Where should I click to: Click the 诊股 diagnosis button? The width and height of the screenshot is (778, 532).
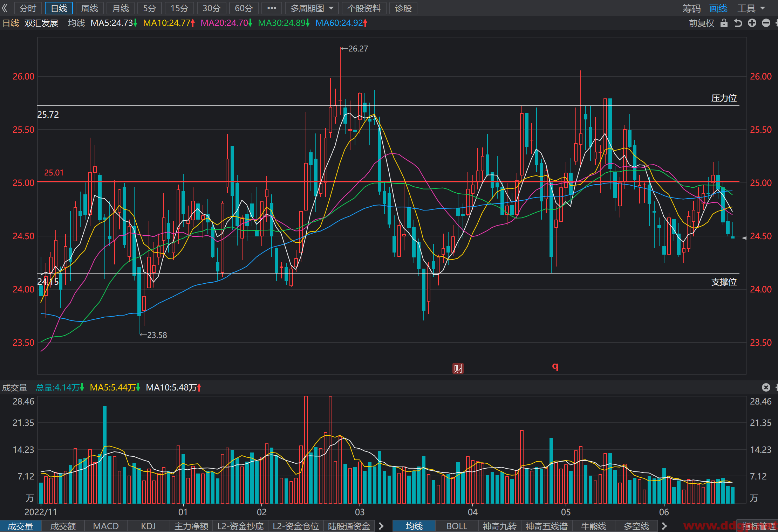click(x=403, y=8)
